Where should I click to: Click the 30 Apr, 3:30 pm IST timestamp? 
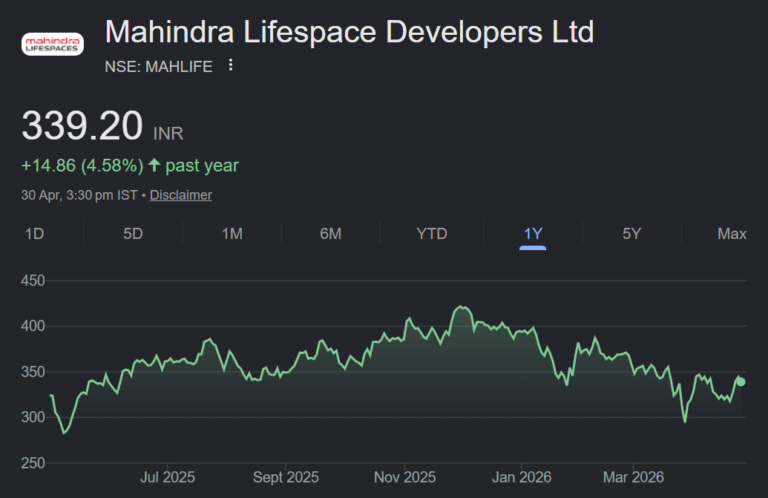(x=79, y=195)
